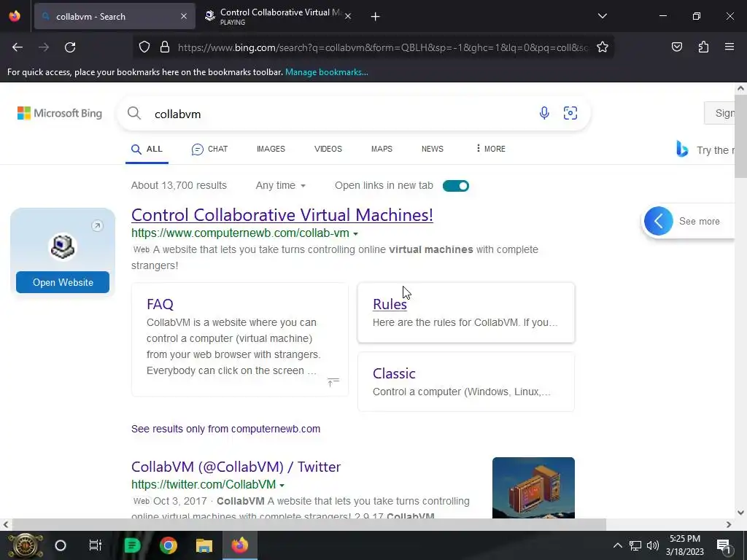Close the Control Collaborative Virtual Machines tab

tap(348, 16)
